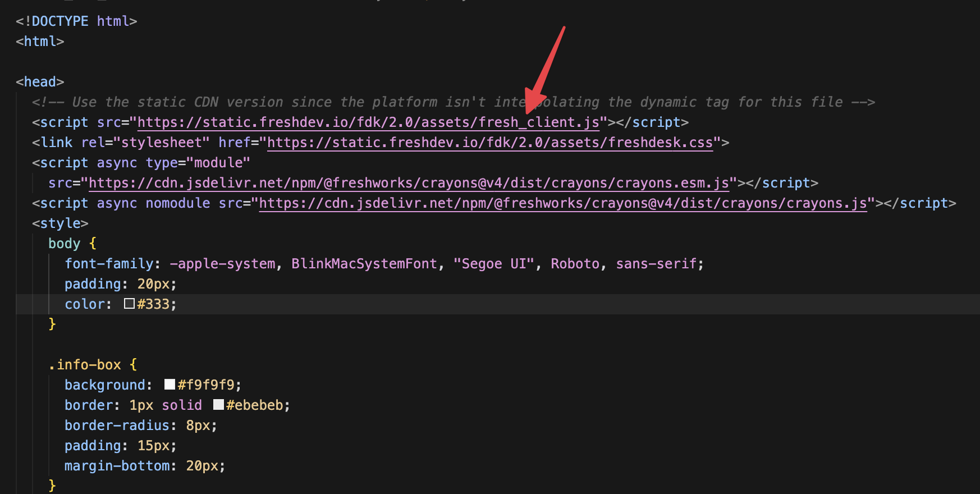Click the opening head tag

40,82
